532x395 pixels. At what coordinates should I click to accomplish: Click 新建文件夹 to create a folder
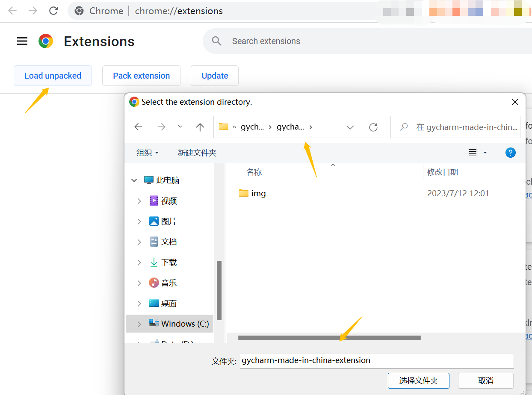point(197,153)
